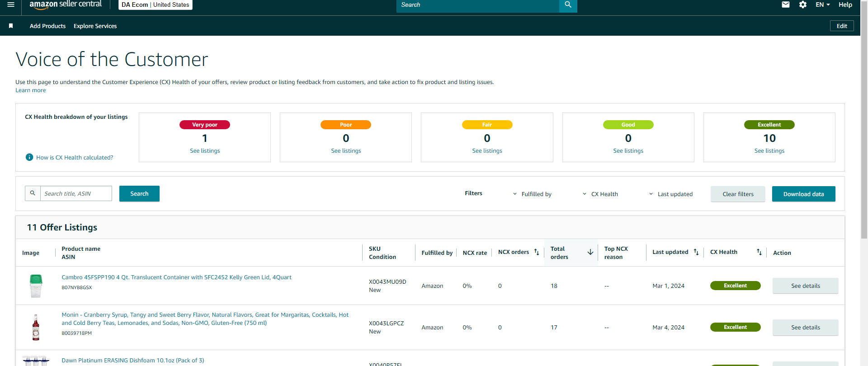Open the EN language dropdown

[823, 5]
